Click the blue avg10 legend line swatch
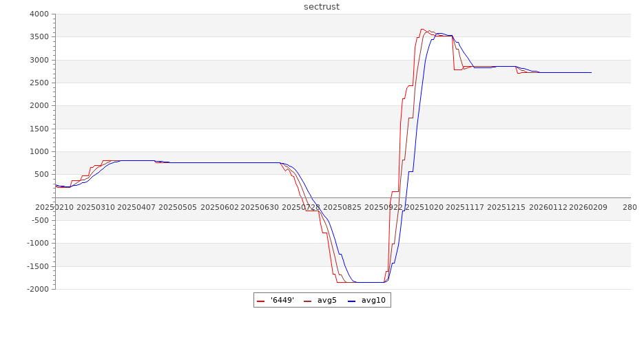644x344 pixels. [351, 301]
